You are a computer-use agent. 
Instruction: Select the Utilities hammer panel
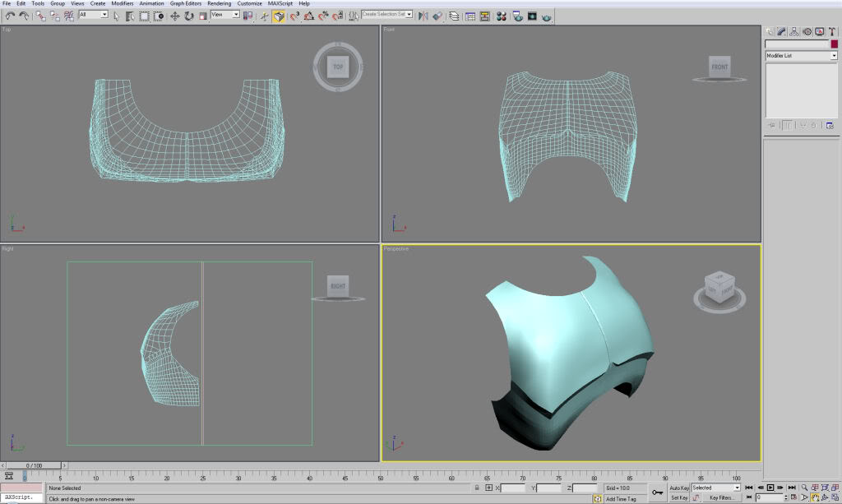point(832,31)
